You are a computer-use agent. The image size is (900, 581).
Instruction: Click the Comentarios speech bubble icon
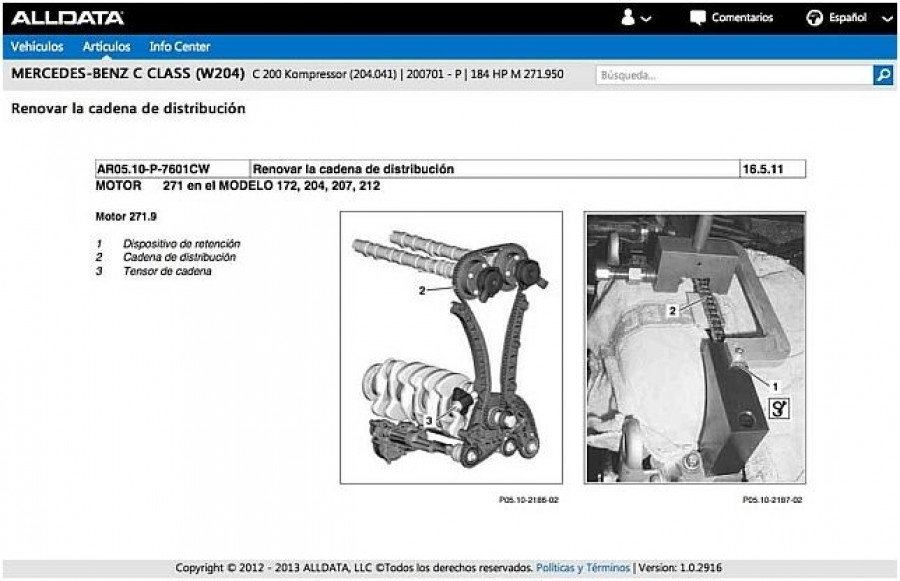click(x=697, y=18)
